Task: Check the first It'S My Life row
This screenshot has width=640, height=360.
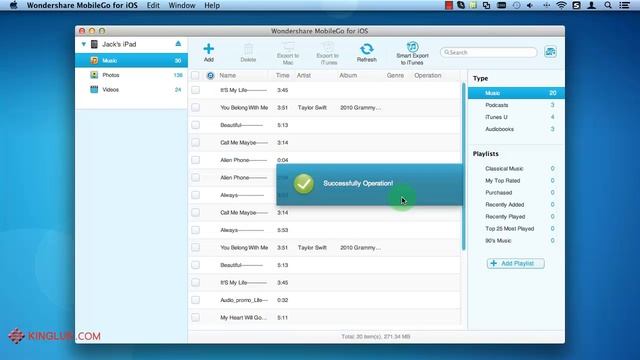Action: coord(196,90)
